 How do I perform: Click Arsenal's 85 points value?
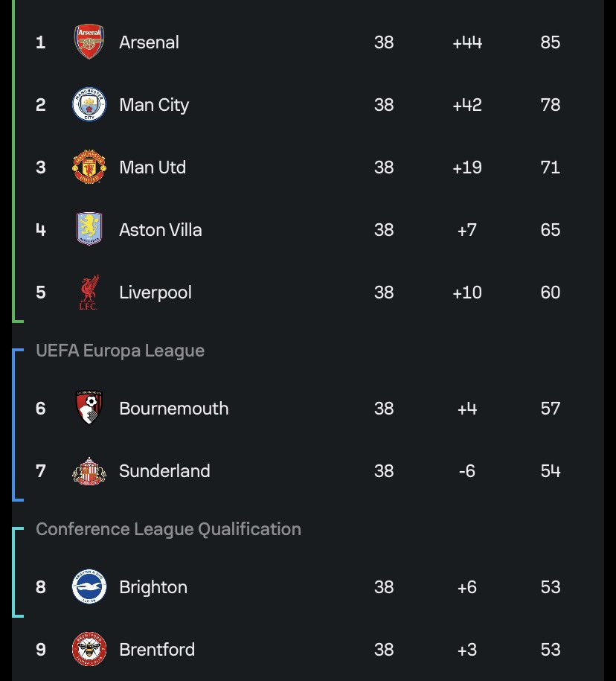[x=550, y=42]
